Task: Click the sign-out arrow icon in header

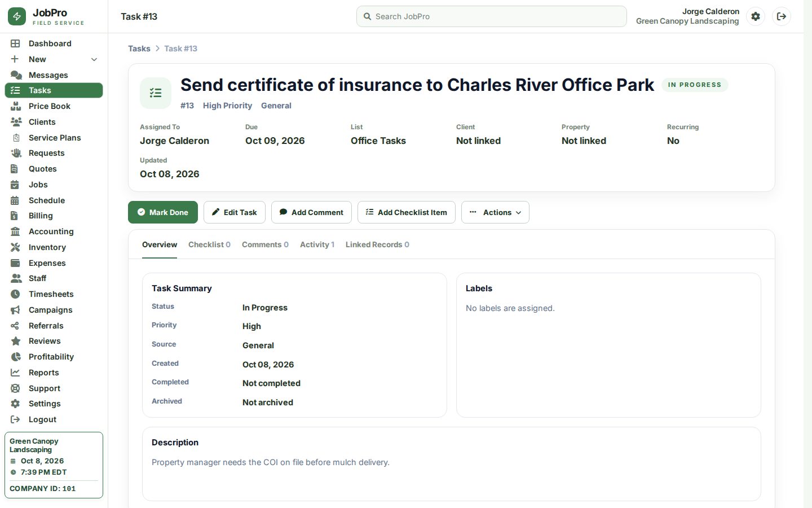Action: click(x=782, y=16)
